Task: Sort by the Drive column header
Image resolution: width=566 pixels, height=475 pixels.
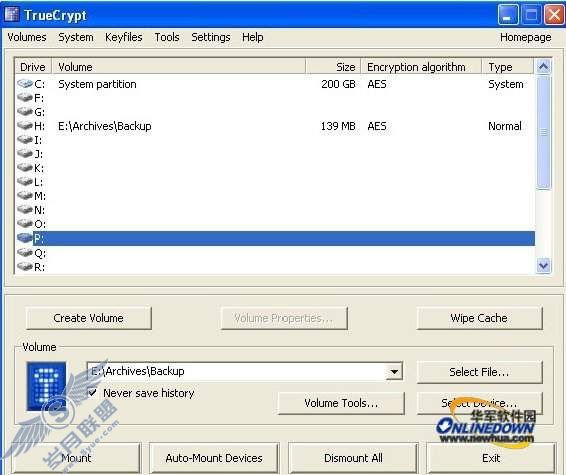Action: click(x=33, y=67)
